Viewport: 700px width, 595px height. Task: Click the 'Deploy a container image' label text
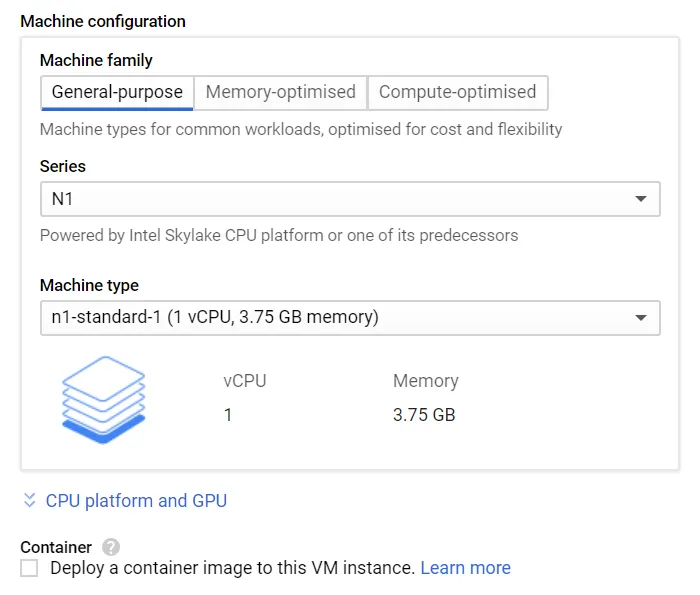coord(233,568)
